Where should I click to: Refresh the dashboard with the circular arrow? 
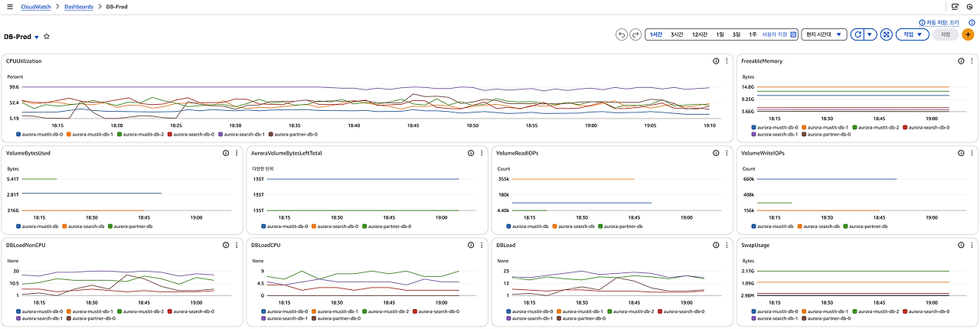pyautogui.click(x=858, y=34)
